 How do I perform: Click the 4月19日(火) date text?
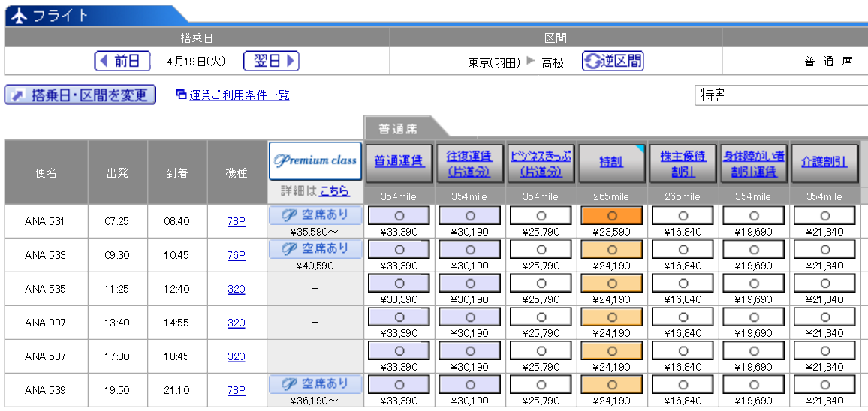[197, 61]
